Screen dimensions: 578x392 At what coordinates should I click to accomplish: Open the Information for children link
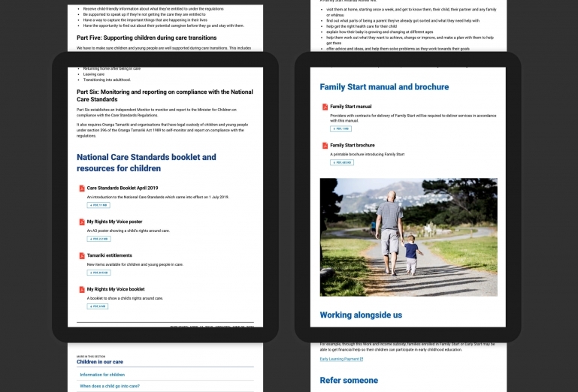tap(102, 375)
